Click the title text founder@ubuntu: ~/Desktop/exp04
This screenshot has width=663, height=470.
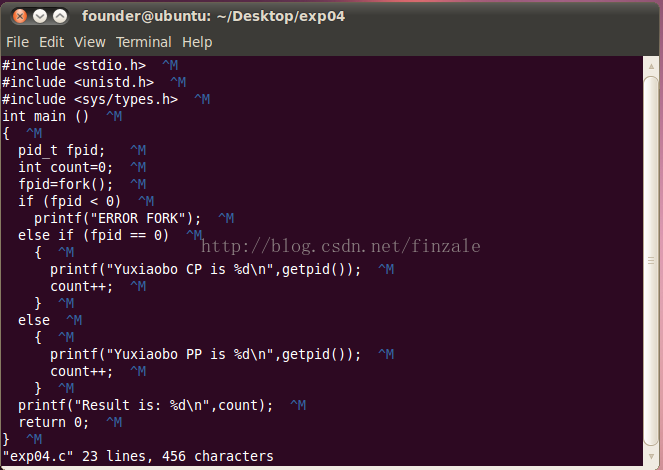(214, 16)
